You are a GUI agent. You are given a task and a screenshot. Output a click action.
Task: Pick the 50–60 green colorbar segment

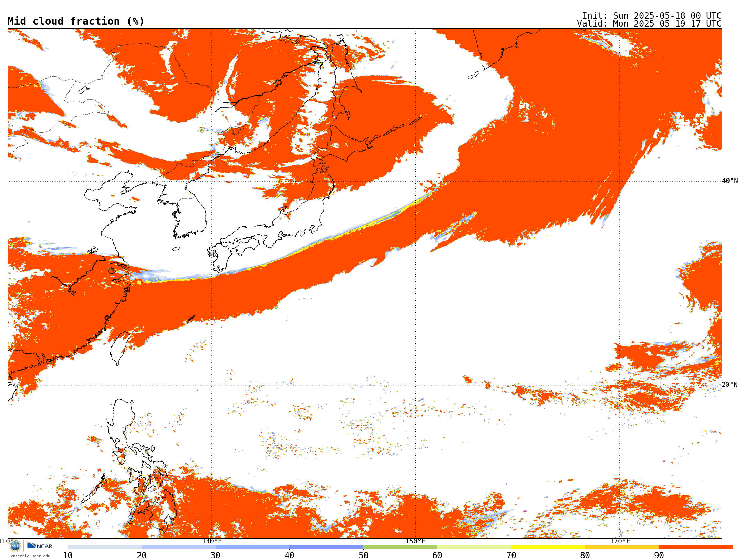coord(400,547)
